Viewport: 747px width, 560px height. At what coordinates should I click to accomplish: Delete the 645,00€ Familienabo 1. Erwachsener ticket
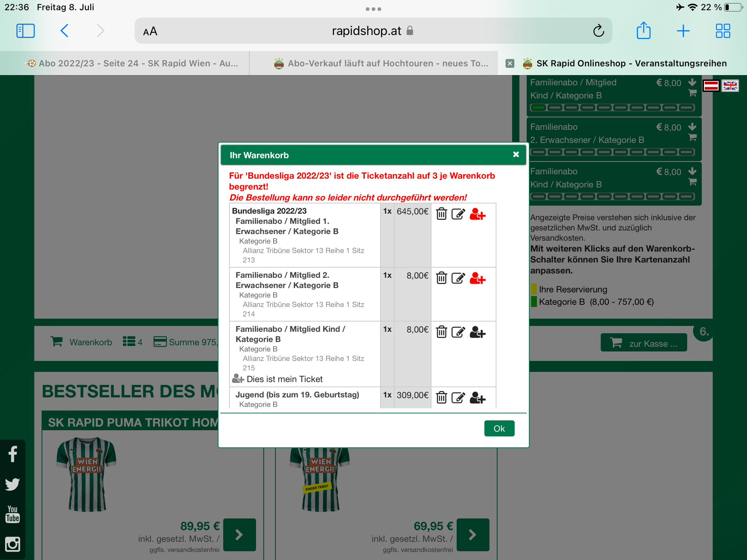click(441, 214)
